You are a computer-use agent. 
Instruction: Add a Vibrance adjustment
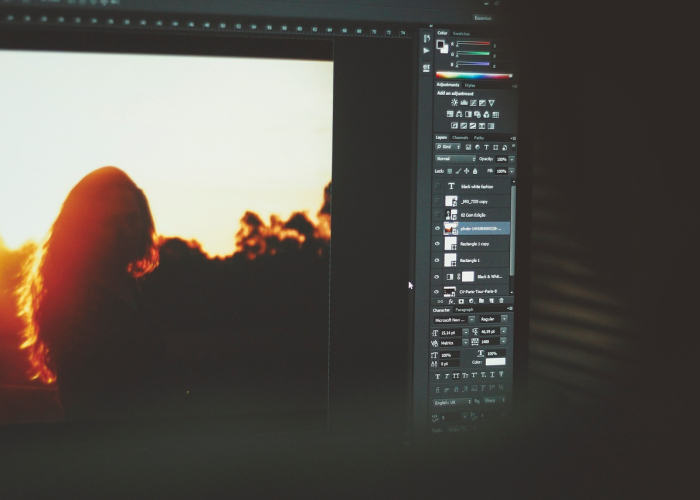pyautogui.click(x=491, y=102)
